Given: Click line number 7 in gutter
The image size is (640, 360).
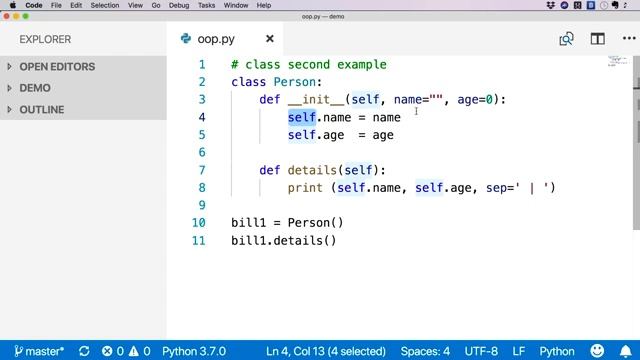Looking at the screenshot, I should pyautogui.click(x=202, y=170).
